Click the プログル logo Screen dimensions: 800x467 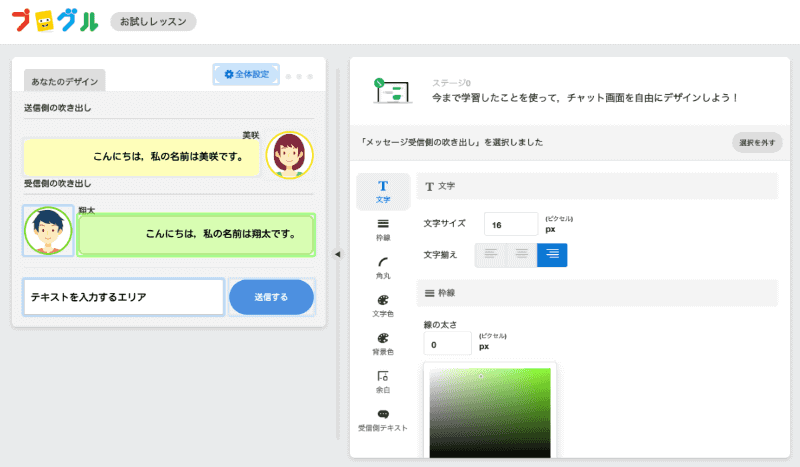tap(55, 21)
